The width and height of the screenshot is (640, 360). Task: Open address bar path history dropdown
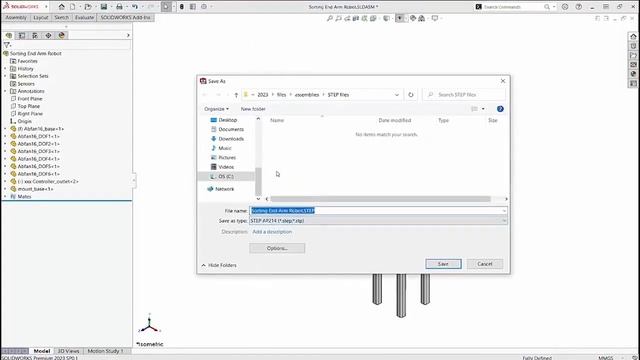(397, 95)
